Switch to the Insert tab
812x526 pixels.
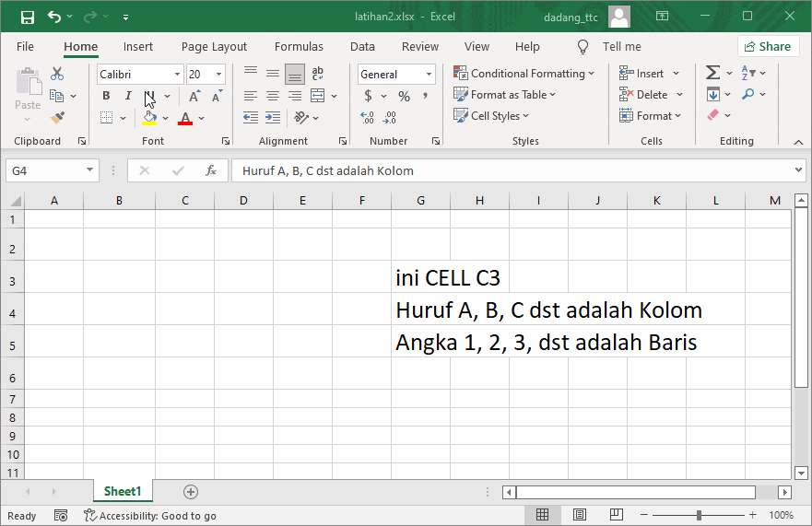(x=137, y=47)
